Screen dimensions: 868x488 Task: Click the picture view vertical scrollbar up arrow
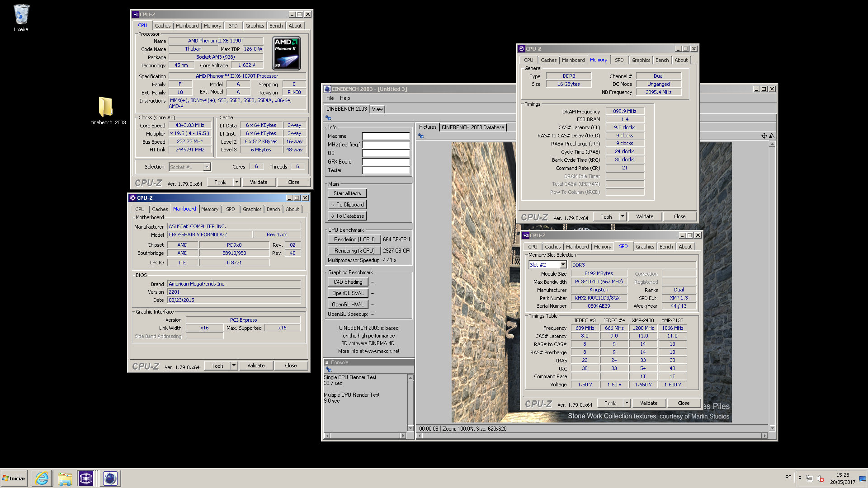click(772, 144)
